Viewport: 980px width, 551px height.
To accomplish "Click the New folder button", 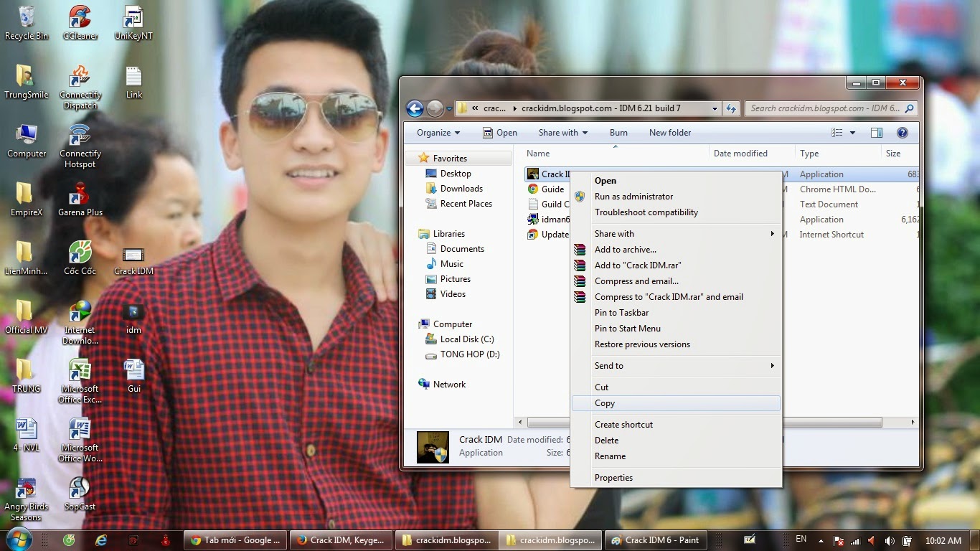I will (x=669, y=133).
